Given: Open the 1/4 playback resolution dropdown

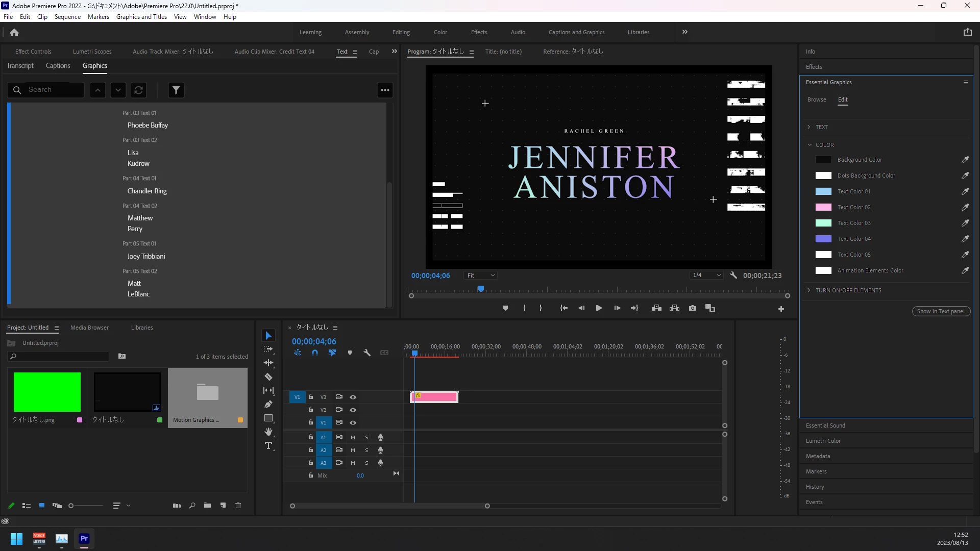Looking at the screenshot, I should pyautogui.click(x=706, y=275).
